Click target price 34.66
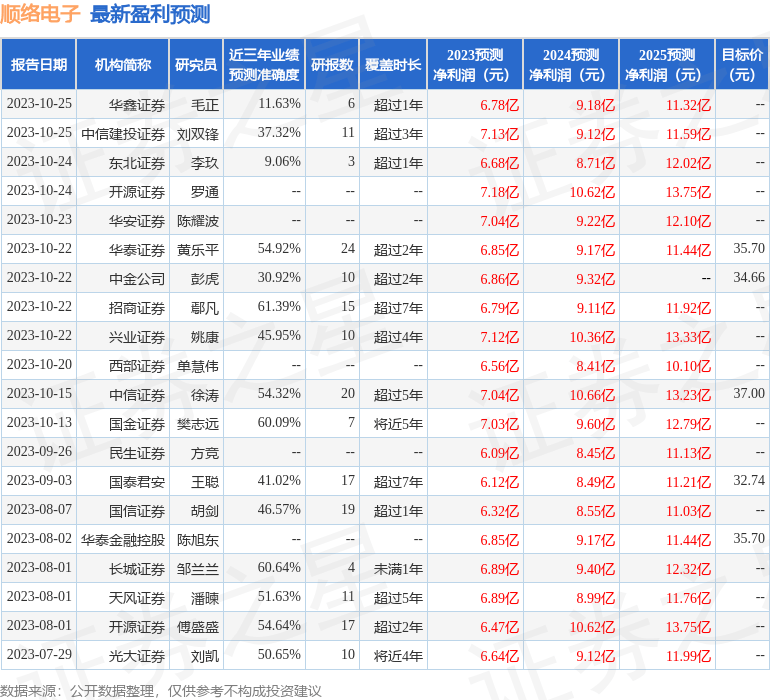This screenshot has height=700, width=770. pos(749,277)
